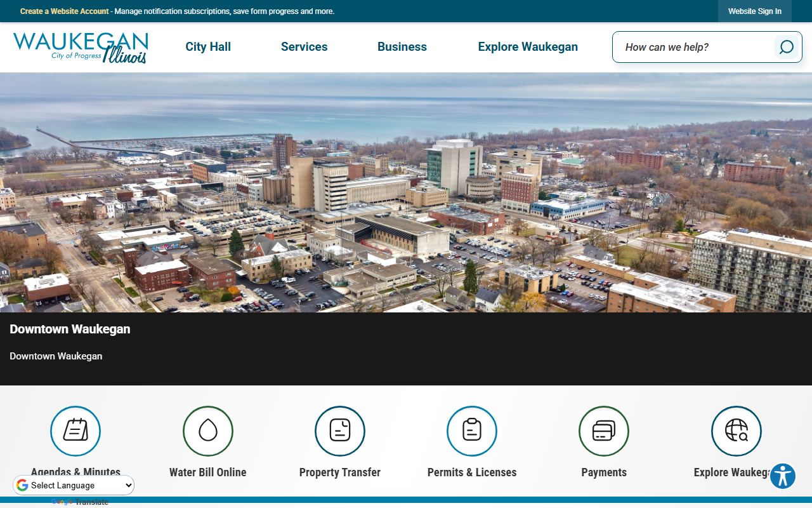Click the Payments text link
The width and height of the screenshot is (812, 508).
coord(604,472)
